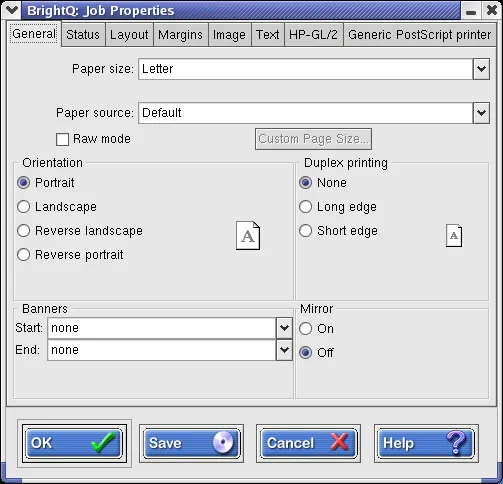
Task: Click the duplex page preview icon
Action: 454,236
